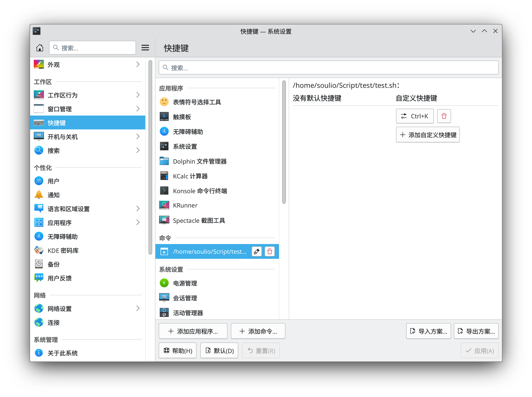
Task: Go to 窗口管理 settings
Action: (60, 109)
